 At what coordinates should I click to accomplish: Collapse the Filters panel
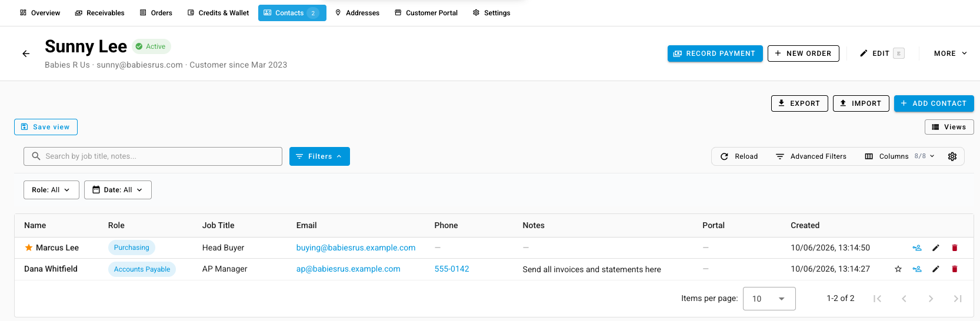tap(319, 156)
